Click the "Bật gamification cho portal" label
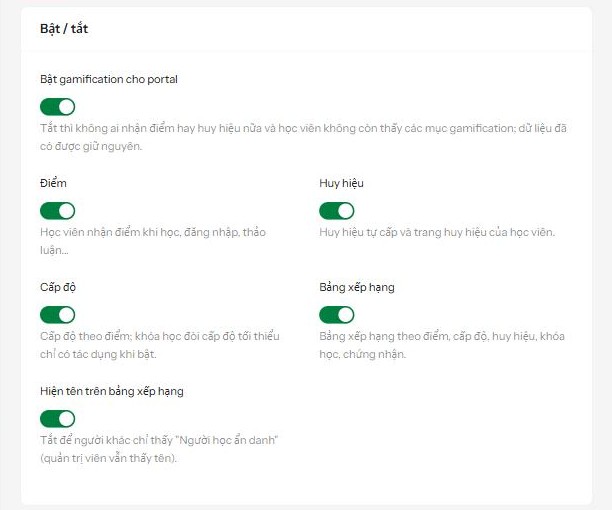The height and width of the screenshot is (510, 612). coord(109,80)
